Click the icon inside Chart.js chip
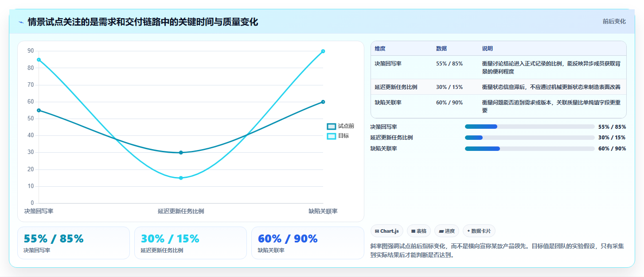 (377, 231)
